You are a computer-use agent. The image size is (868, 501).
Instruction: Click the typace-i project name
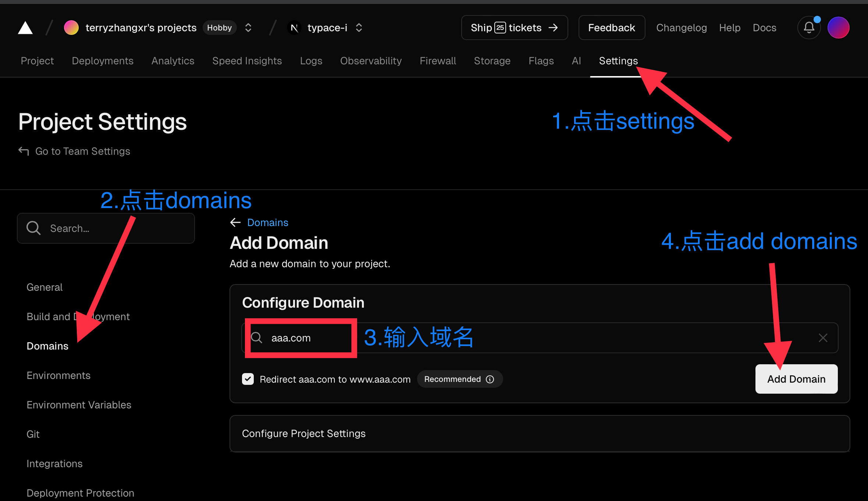coord(327,28)
